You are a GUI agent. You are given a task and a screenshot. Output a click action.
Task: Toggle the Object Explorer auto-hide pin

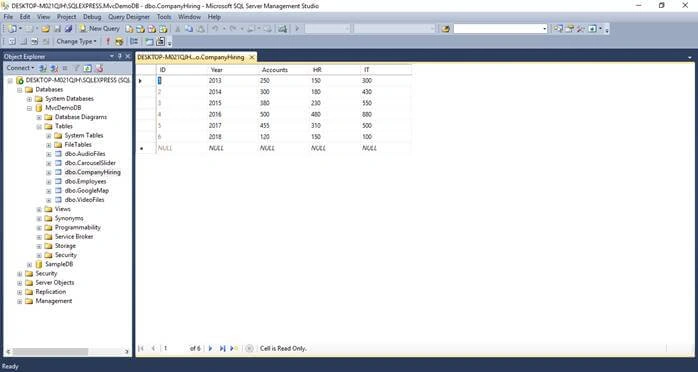coord(120,57)
